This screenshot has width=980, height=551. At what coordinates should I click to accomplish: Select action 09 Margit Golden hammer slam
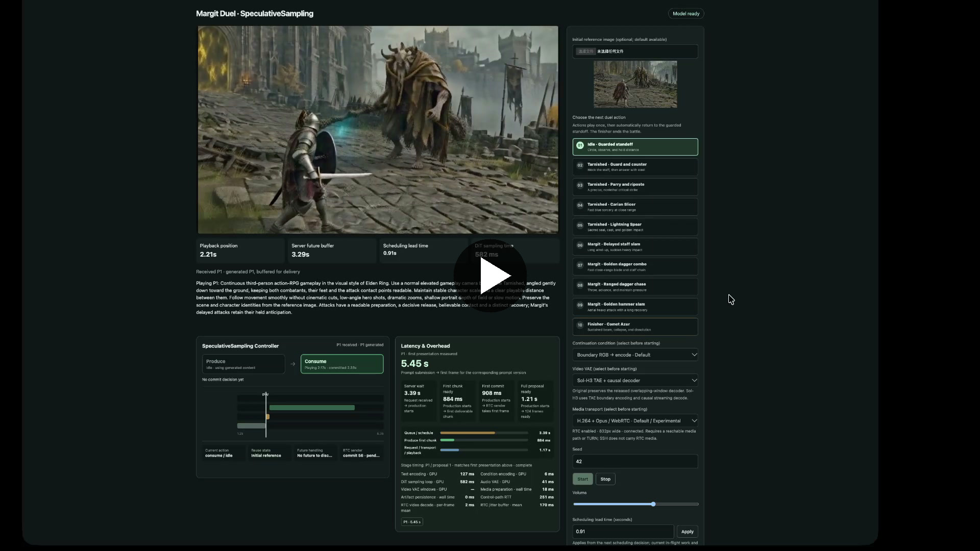coord(635,307)
